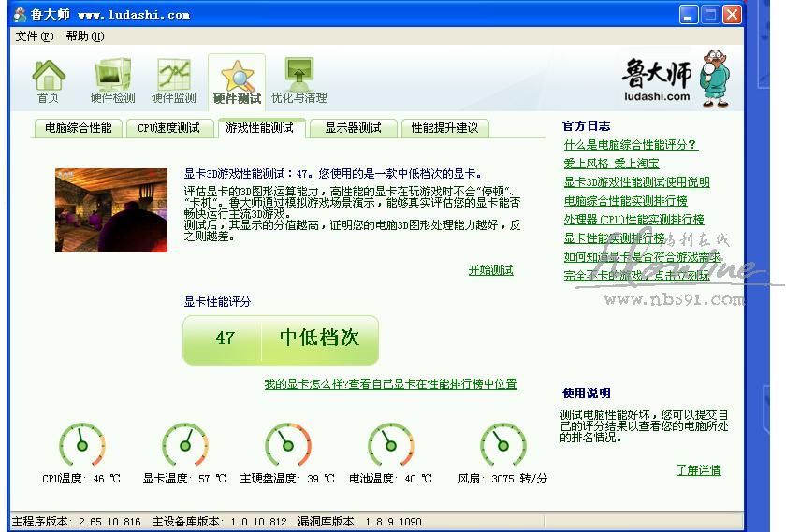Switch to the CPU速度测试 tab

(168, 128)
